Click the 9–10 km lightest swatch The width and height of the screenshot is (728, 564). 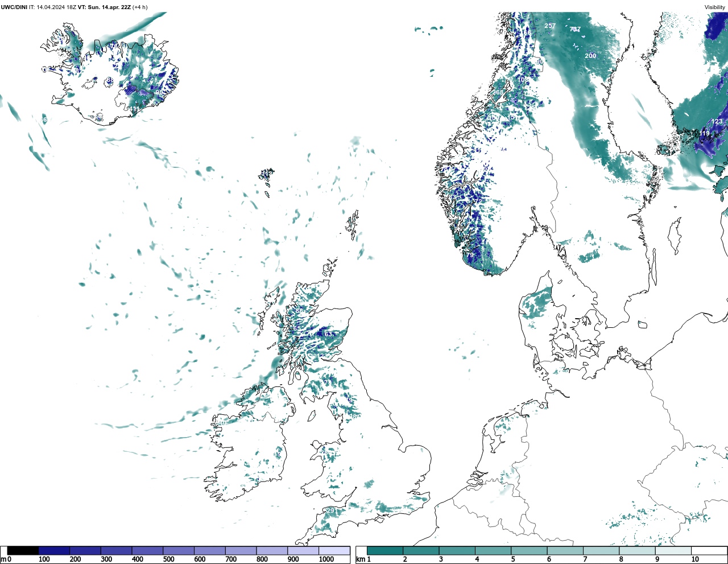(673, 550)
